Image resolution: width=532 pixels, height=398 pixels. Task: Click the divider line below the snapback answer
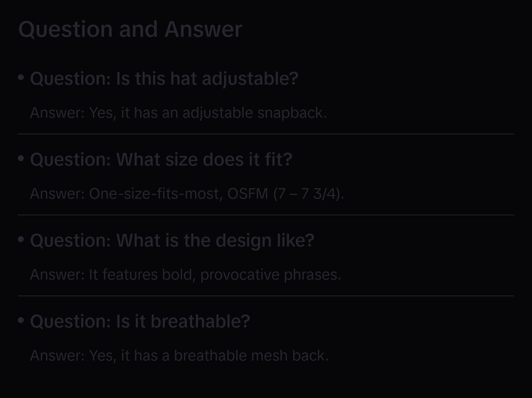coord(266,134)
